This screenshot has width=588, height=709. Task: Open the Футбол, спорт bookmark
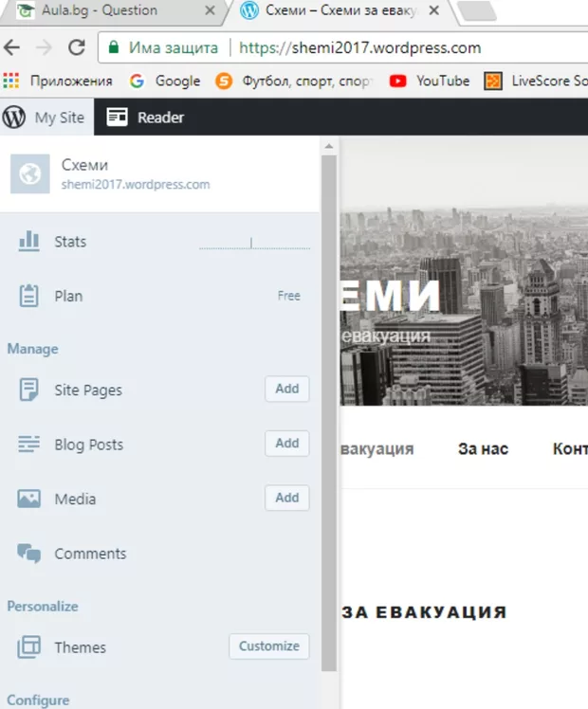pyautogui.click(x=295, y=81)
